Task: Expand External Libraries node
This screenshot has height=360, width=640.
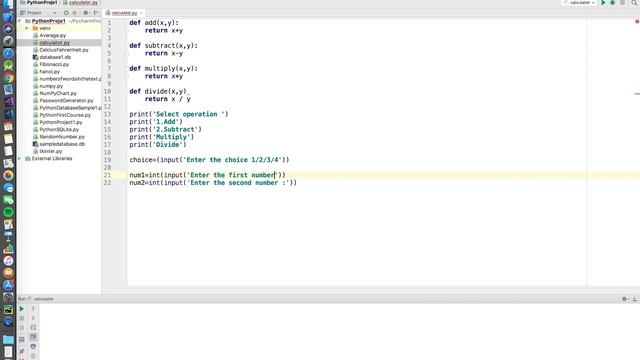Action: (20, 158)
